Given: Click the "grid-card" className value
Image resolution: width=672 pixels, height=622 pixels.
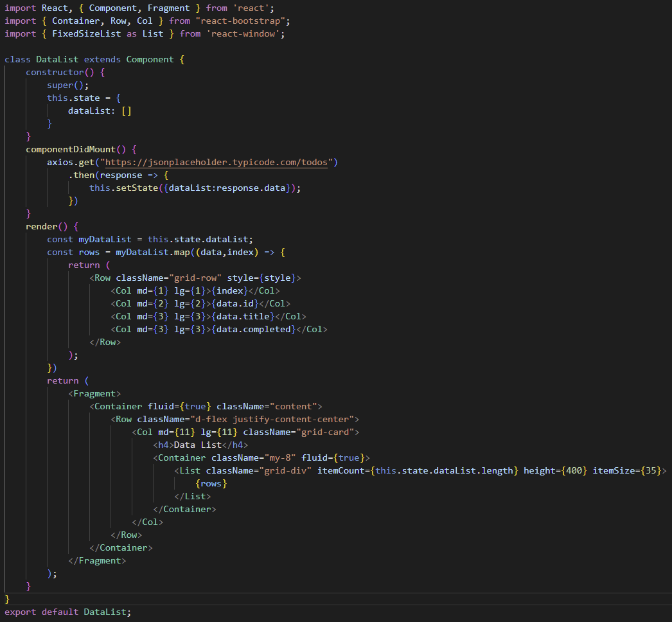Looking at the screenshot, I should (x=327, y=432).
